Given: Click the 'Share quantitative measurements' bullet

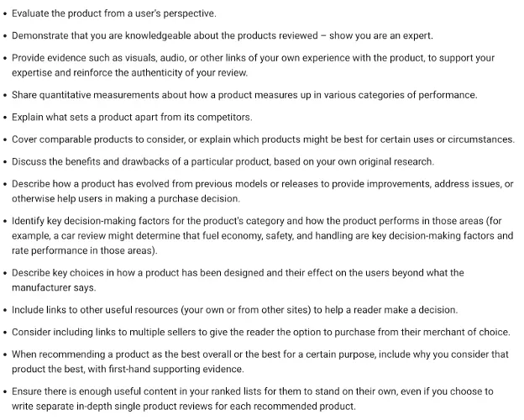Looking at the screenshot, I should coord(244,95).
